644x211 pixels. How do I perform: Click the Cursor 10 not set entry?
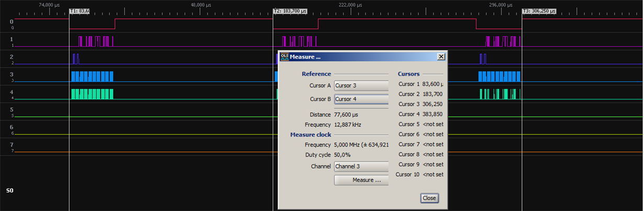click(x=433, y=174)
